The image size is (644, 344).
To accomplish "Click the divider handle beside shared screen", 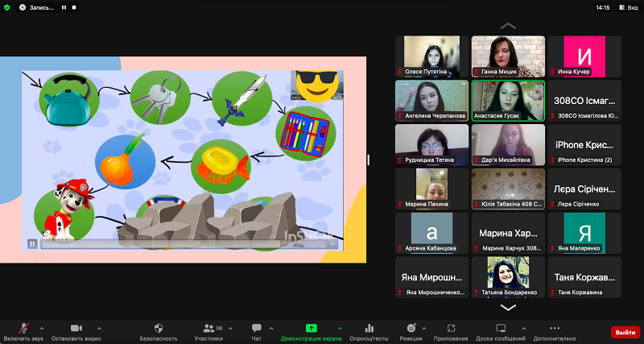I will point(369,160).
